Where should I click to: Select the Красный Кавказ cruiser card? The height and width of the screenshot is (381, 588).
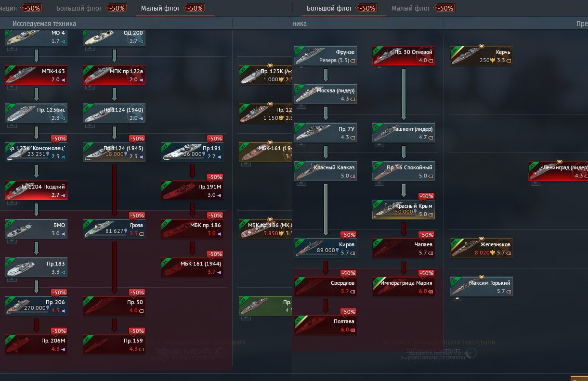coord(326,171)
